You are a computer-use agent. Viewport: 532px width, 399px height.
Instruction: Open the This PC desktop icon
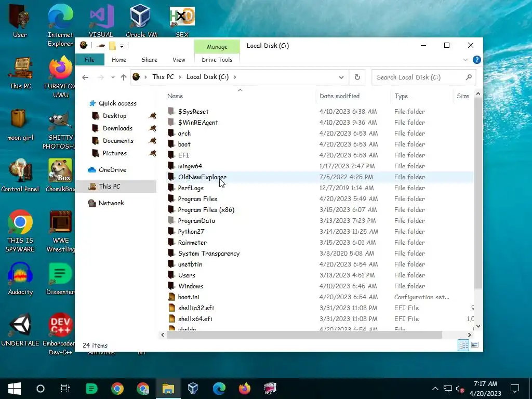[20, 73]
